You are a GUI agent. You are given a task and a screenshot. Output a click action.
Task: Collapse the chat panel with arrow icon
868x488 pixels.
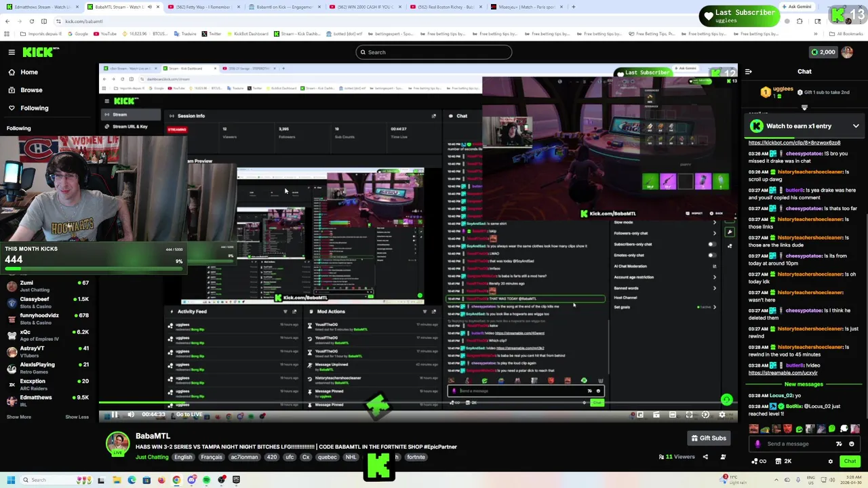click(749, 71)
